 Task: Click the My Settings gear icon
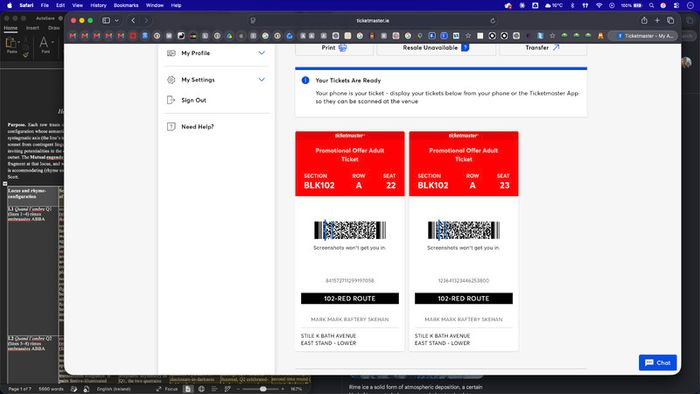point(171,80)
